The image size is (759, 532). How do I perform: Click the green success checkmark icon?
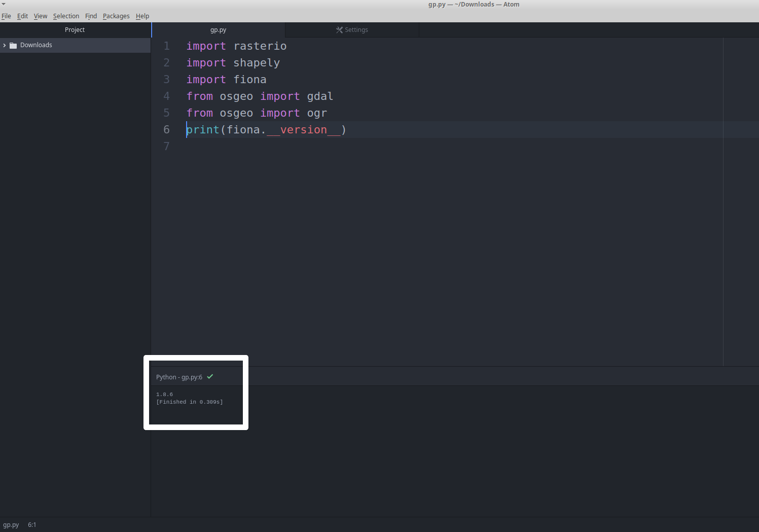(210, 377)
